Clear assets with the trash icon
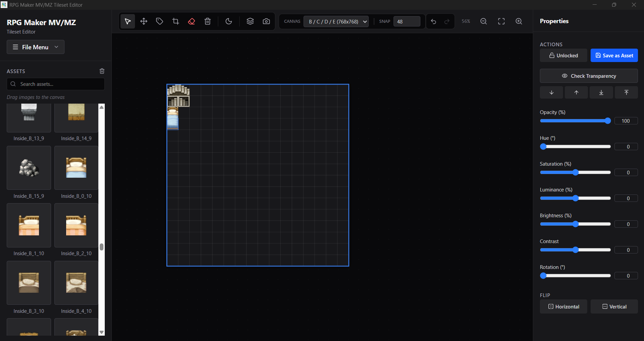This screenshot has height=341, width=644. (x=102, y=71)
